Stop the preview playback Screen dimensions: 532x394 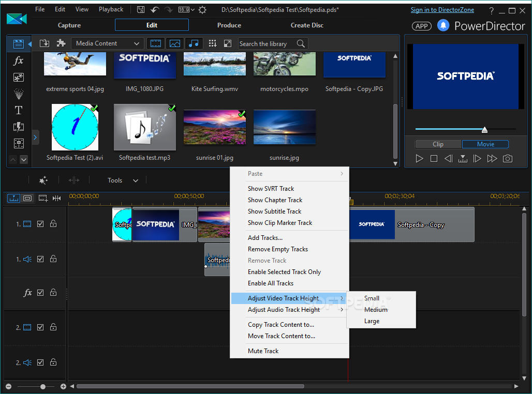coord(434,158)
